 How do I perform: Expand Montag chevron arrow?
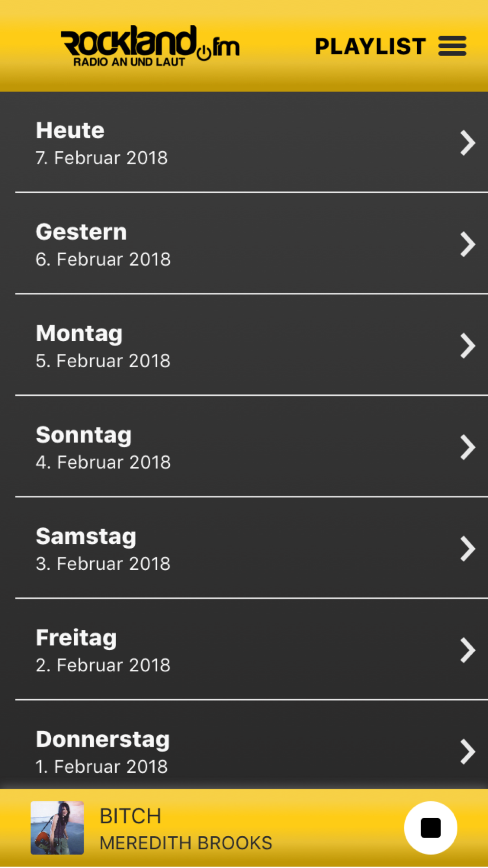point(467,346)
